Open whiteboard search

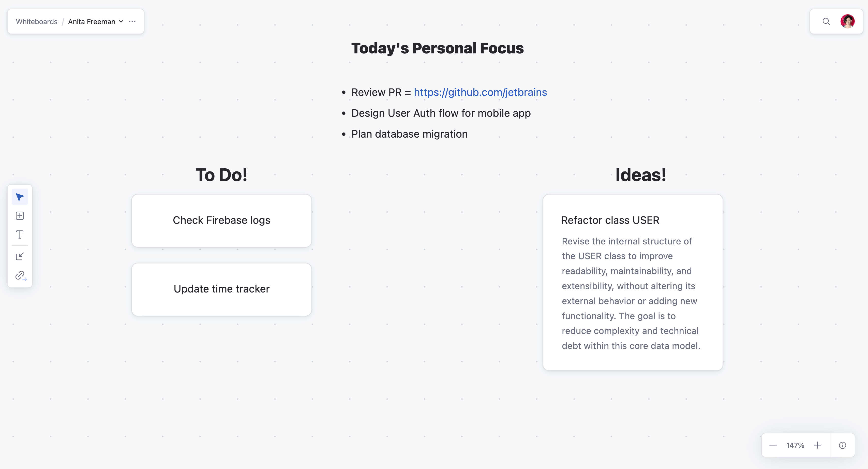pyautogui.click(x=826, y=22)
